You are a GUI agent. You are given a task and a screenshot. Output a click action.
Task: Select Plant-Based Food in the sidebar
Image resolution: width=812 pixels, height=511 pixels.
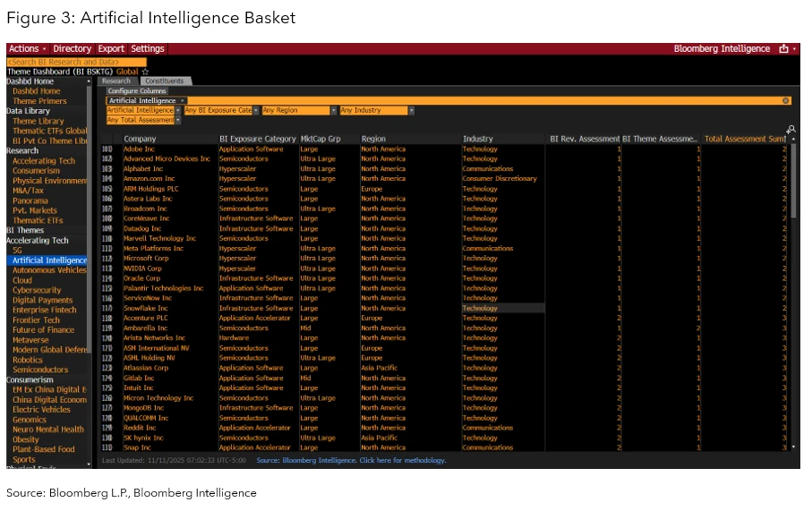pos(44,449)
